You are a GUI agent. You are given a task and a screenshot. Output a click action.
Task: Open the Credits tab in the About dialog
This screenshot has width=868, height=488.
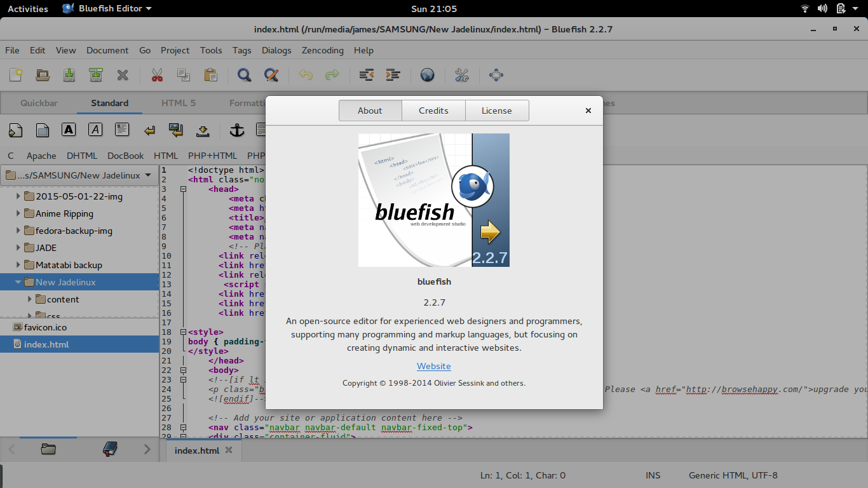point(433,111)
